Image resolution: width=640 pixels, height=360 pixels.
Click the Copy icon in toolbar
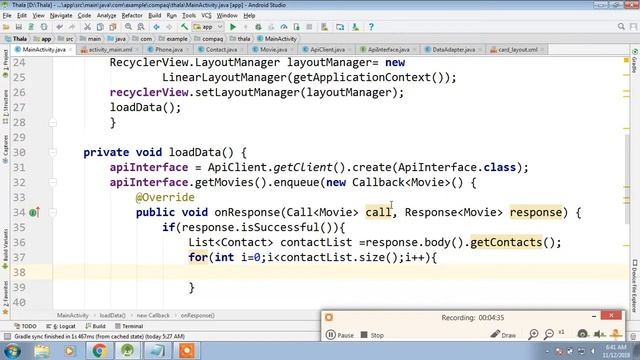100,27
